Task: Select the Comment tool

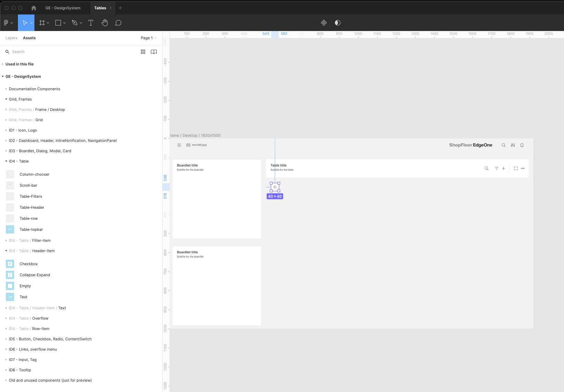Action: [118, 23]
